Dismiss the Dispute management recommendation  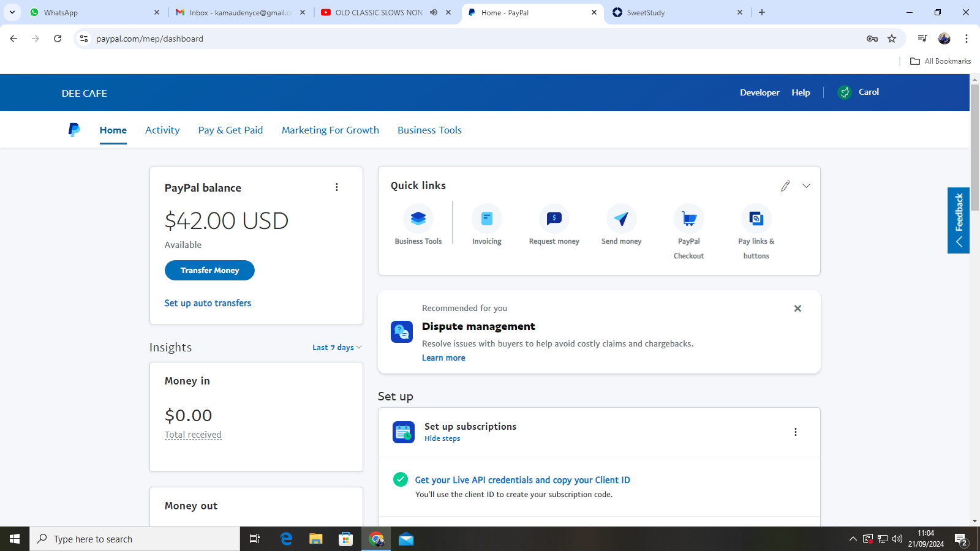coord(797,309)
